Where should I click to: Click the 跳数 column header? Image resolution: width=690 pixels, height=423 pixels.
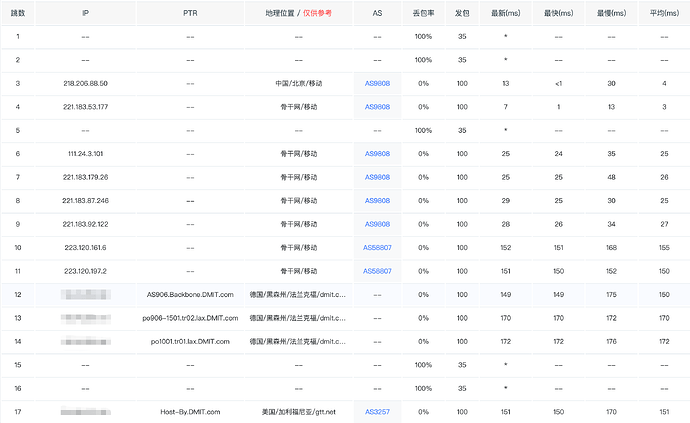click(18, 13)
